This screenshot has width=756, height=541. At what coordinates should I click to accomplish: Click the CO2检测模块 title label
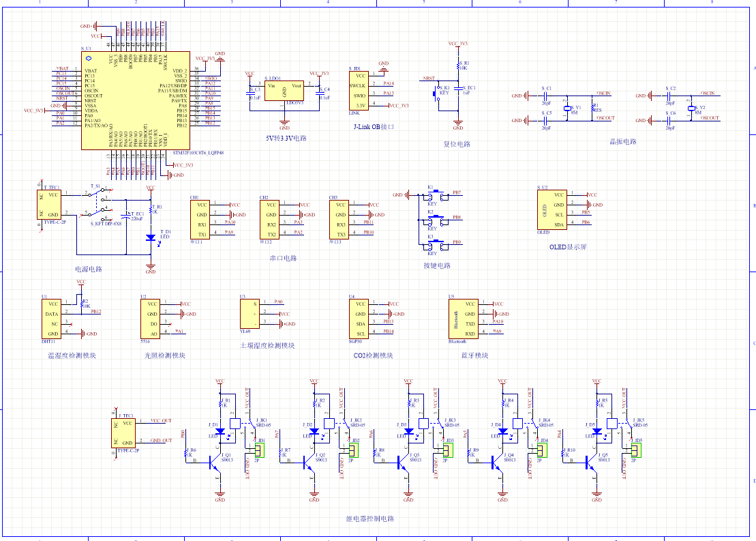(373, 355)
